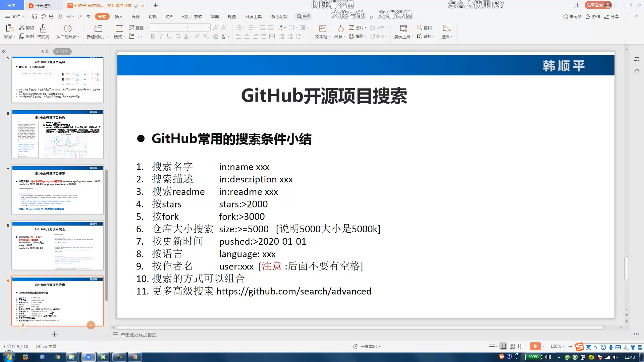The height and width of the screenshot is (362, 644).
Task: Click the notes area (单击此处添加备注)
Action: click(x=139, y=335)
